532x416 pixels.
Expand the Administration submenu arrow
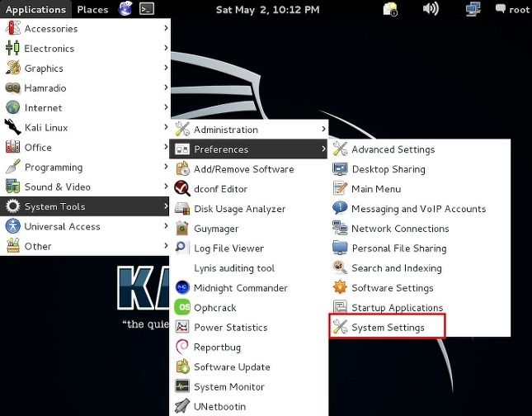[x=323, y=129]
